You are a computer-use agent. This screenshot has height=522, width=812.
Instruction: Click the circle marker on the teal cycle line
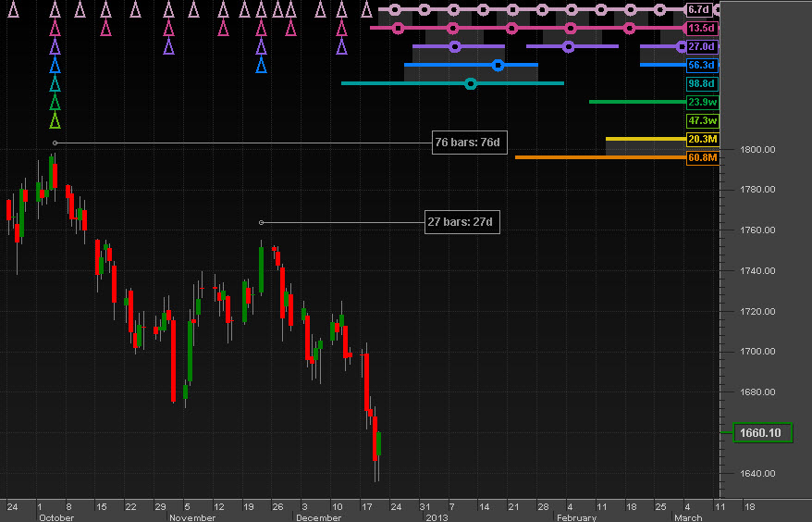tap(471, 83)
